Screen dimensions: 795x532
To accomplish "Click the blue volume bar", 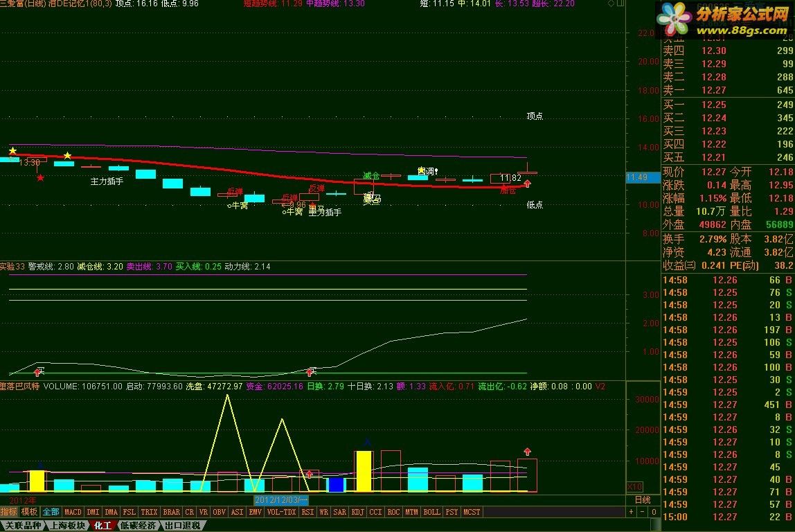I will click(336, 485).
